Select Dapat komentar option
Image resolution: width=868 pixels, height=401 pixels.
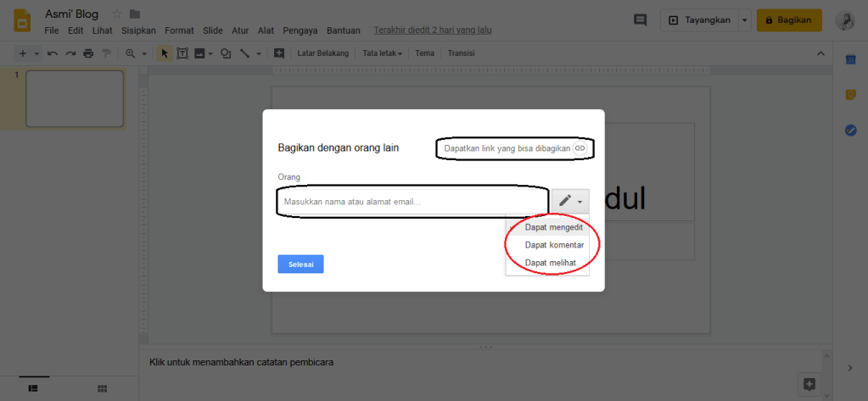pos(554,245)
